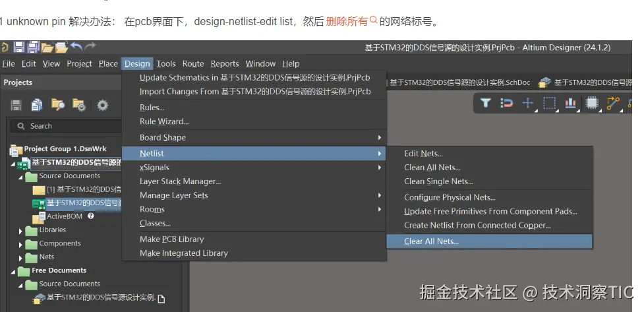Click the help icon beside ActiveBOM
Viewport: 644px width, 312px height.
coord(91,216)
